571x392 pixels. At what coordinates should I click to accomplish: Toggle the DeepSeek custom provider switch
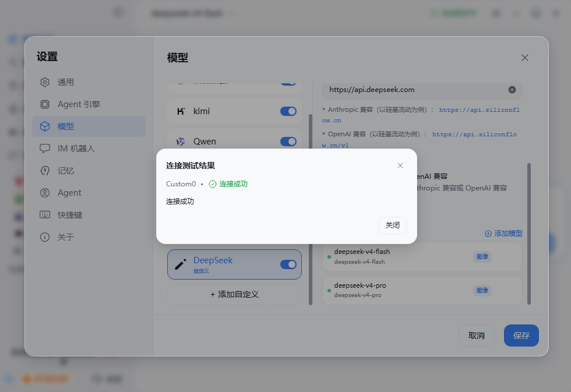288,264
